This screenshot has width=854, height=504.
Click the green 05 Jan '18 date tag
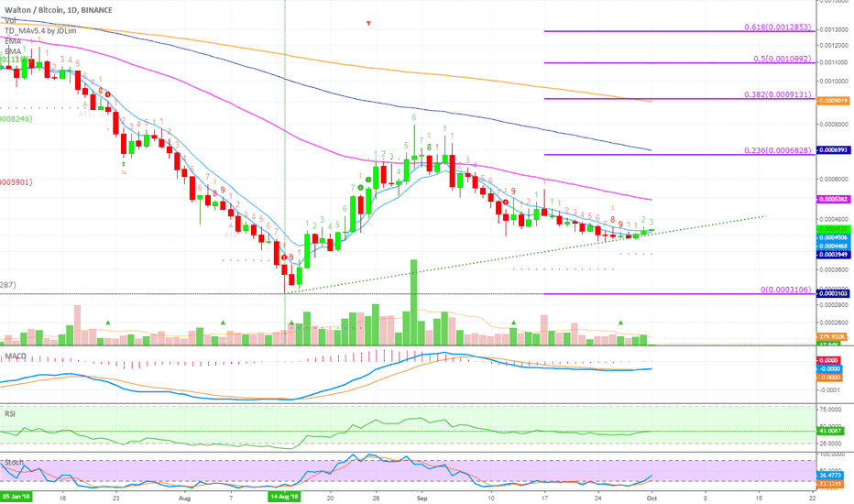click(16, 497)
